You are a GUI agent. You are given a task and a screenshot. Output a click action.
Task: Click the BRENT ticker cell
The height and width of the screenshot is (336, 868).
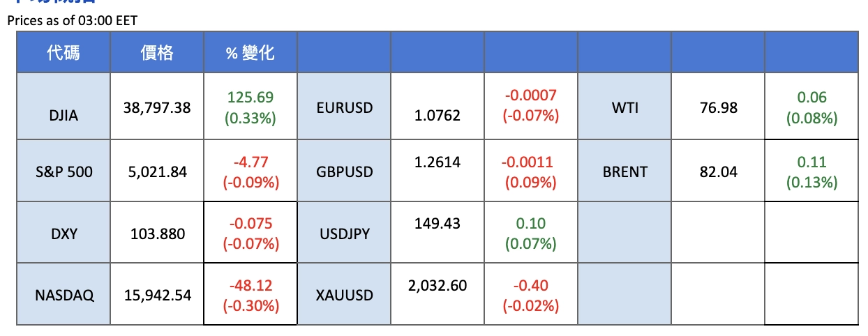click(624, 171)
